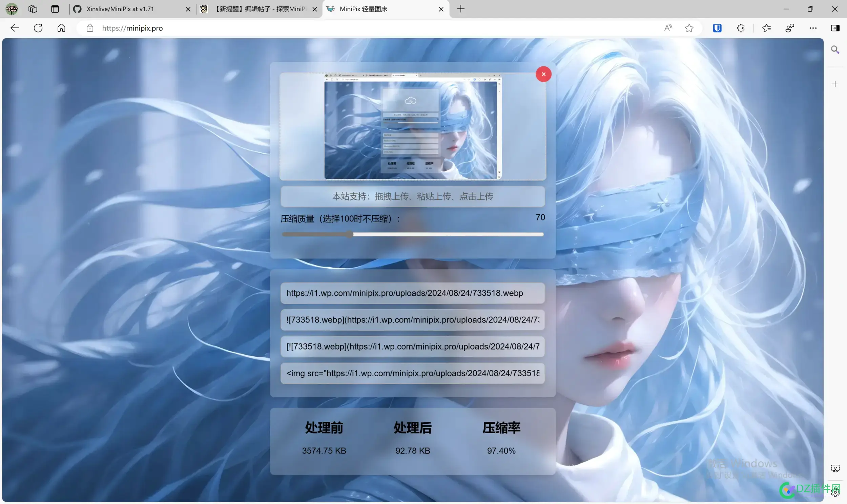Open sidebar search magnifier
This screenshot has width=847, height=504.
click(x=835, y=50)
